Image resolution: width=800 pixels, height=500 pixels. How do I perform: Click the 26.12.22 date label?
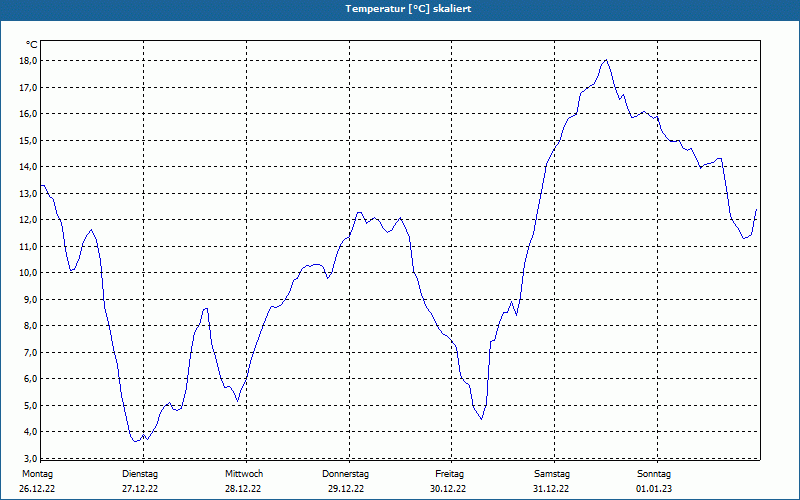(37, 489)
